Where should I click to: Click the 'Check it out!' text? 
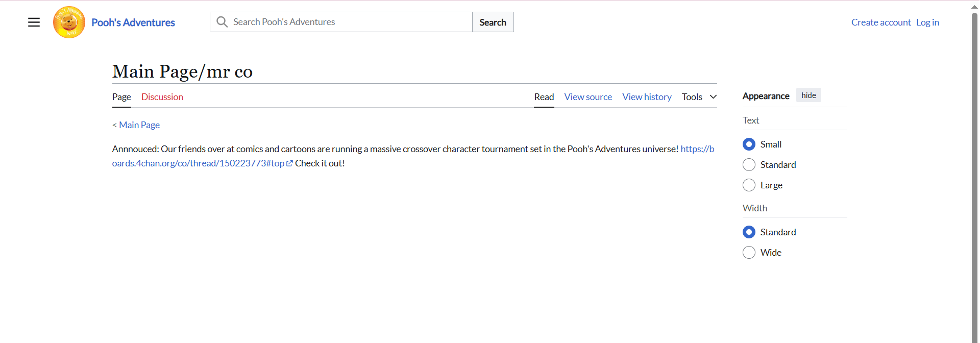tap(320, 163)
